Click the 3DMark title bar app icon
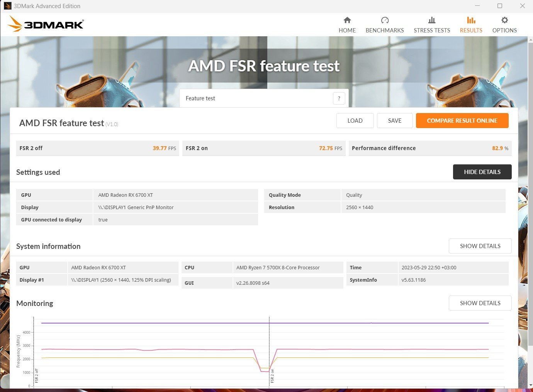Screen dimensions: 533x392 coord(7,6)
